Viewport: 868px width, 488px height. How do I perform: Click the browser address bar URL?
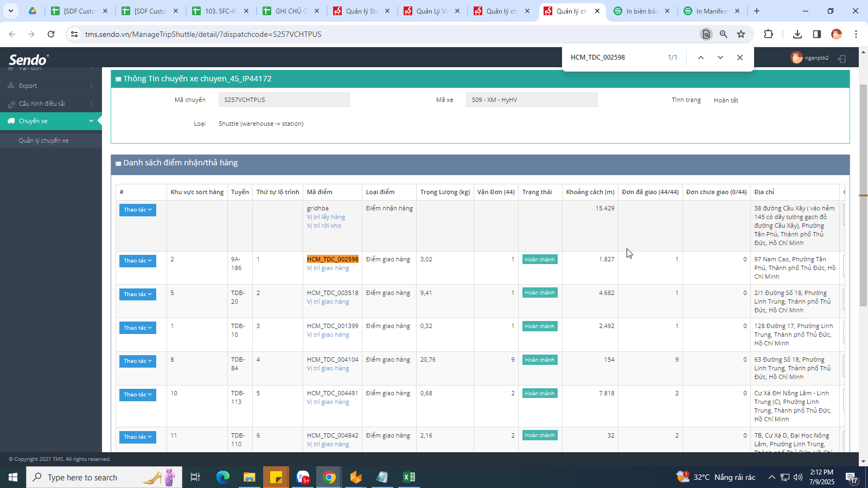coord(203,34)
